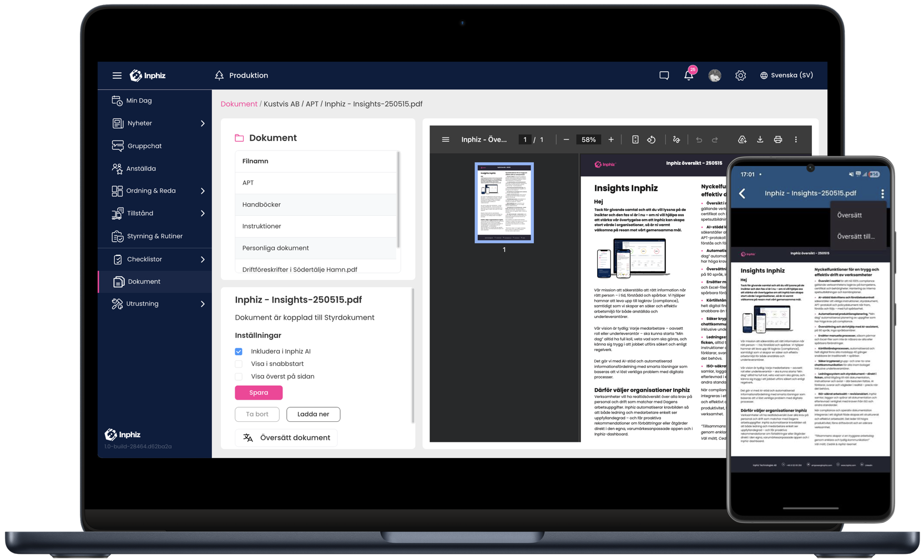This screenshot has height=560, width=924.
Task: Rotate the PDF page
Action: [652, 140]
